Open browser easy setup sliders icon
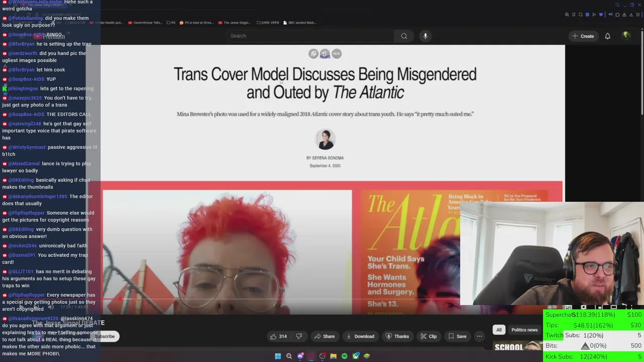This screenshot has width=644, height=362. [x=638, y=15]
